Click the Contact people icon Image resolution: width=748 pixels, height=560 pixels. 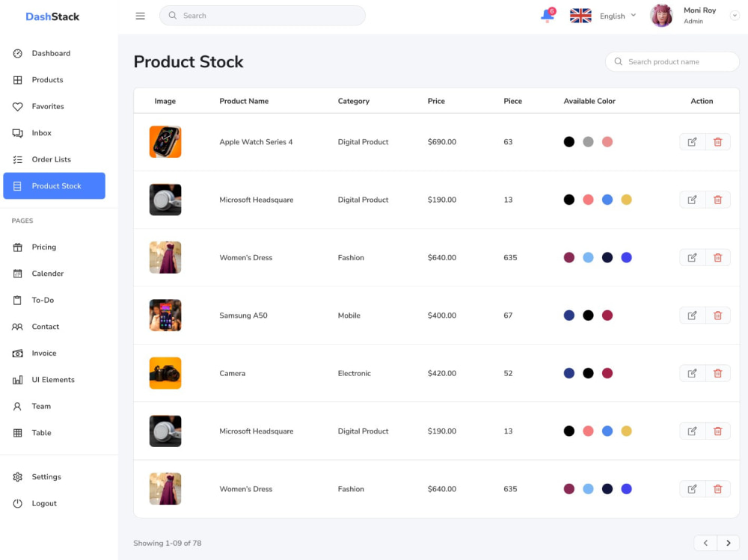(x=18, y=327)
